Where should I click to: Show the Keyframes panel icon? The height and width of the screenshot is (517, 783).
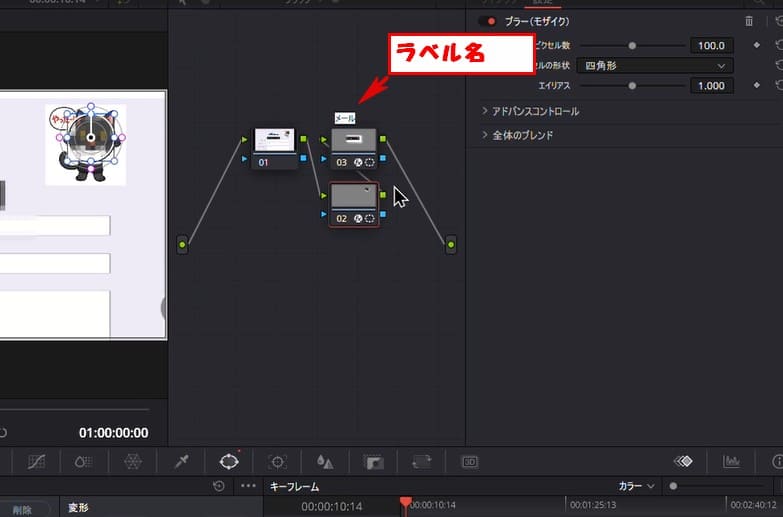coord(683,461)
